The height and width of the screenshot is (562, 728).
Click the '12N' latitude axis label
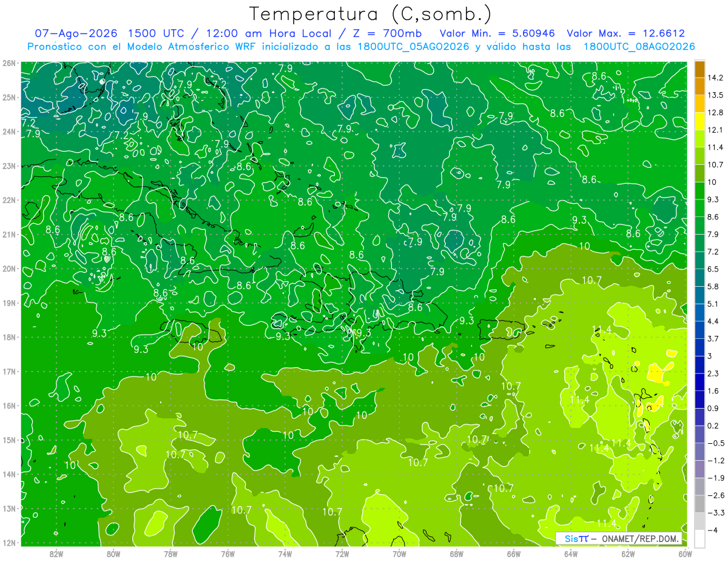coord(8,543)
